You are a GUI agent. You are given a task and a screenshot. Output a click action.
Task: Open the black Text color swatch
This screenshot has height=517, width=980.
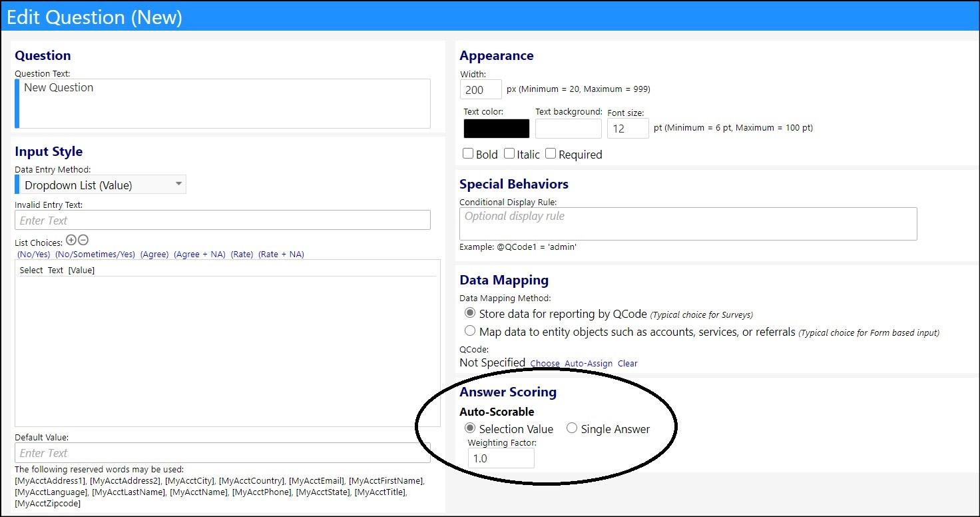497,129
